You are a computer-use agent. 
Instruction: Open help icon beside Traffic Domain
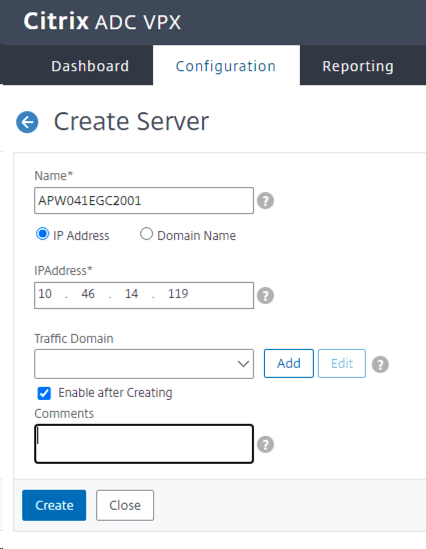click(380, 364)
